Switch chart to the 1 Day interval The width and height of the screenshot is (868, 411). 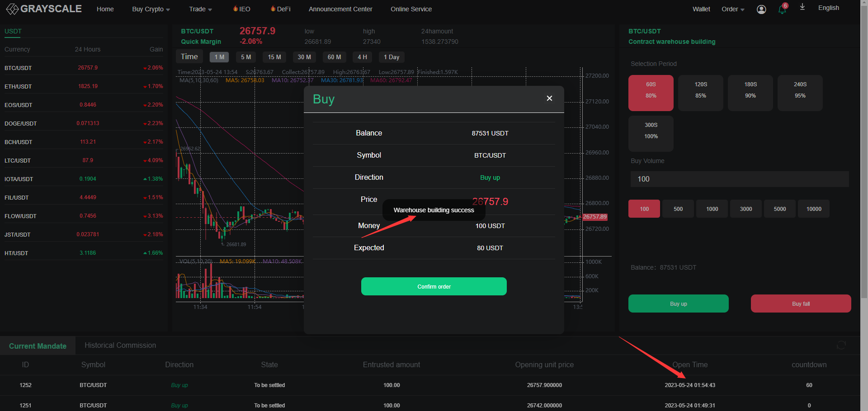(392, 57)
